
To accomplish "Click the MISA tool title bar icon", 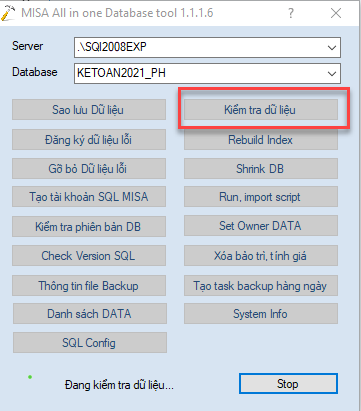I will point(8,13).
